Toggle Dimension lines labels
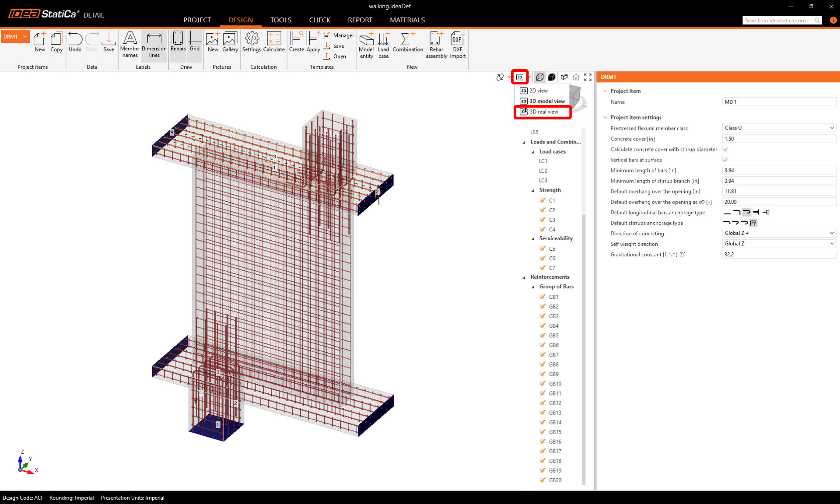The height and width of the screenshot is (504, 840). (154, 44)
